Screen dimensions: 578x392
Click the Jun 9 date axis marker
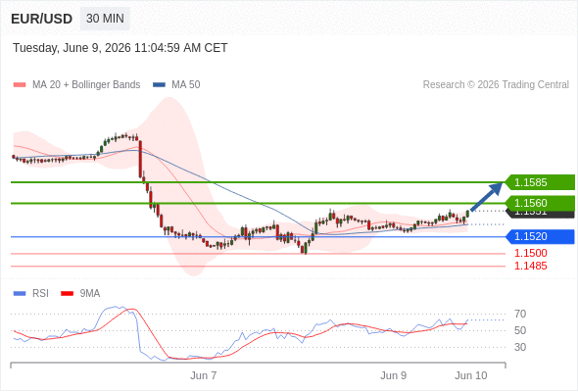(x=393, y=375)
